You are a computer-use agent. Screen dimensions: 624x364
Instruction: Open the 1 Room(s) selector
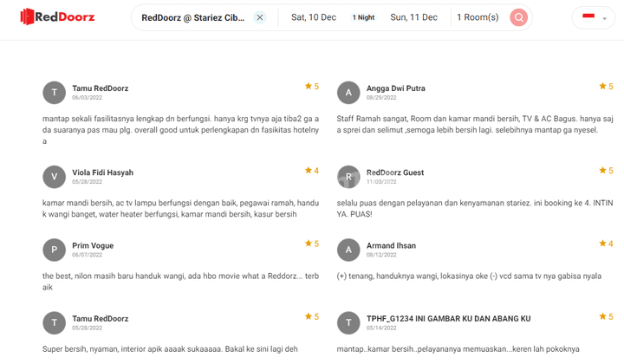click(478, 17)
